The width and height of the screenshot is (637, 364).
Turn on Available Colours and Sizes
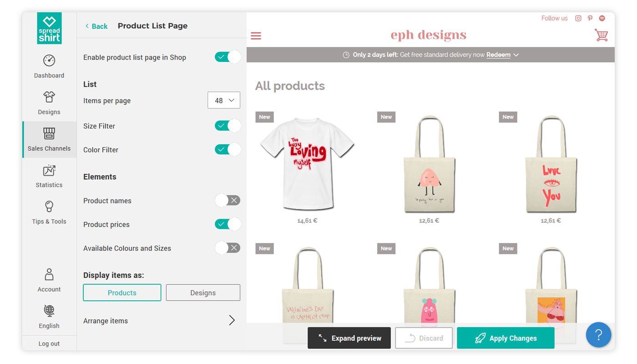pos(227,248)
